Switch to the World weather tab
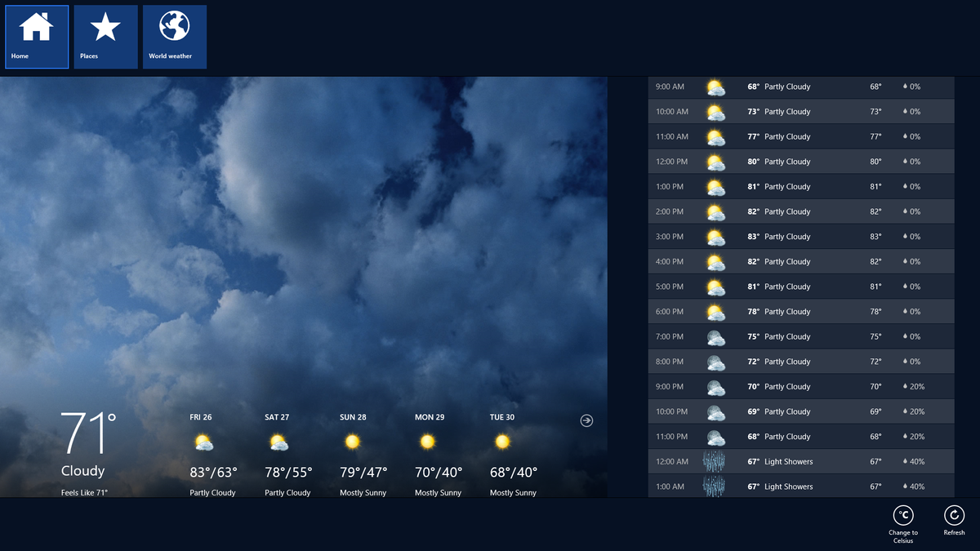Screen dimensions: 980x551 point(174,36)
